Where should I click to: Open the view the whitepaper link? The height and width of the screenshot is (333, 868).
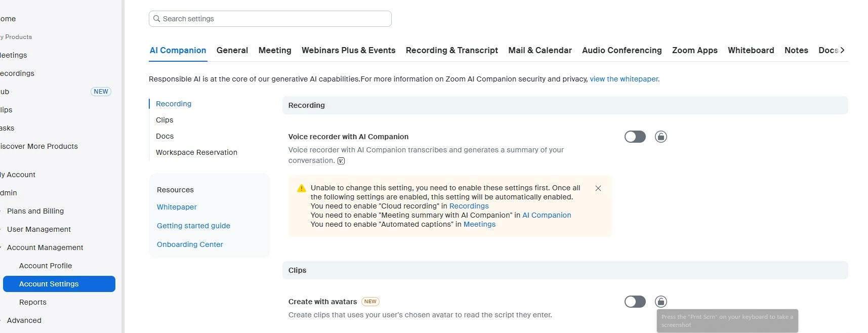point(624,79)
